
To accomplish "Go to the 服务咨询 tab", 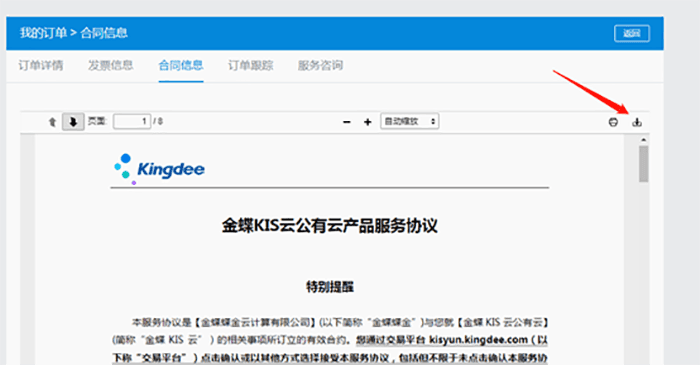I will pos(320,66).
